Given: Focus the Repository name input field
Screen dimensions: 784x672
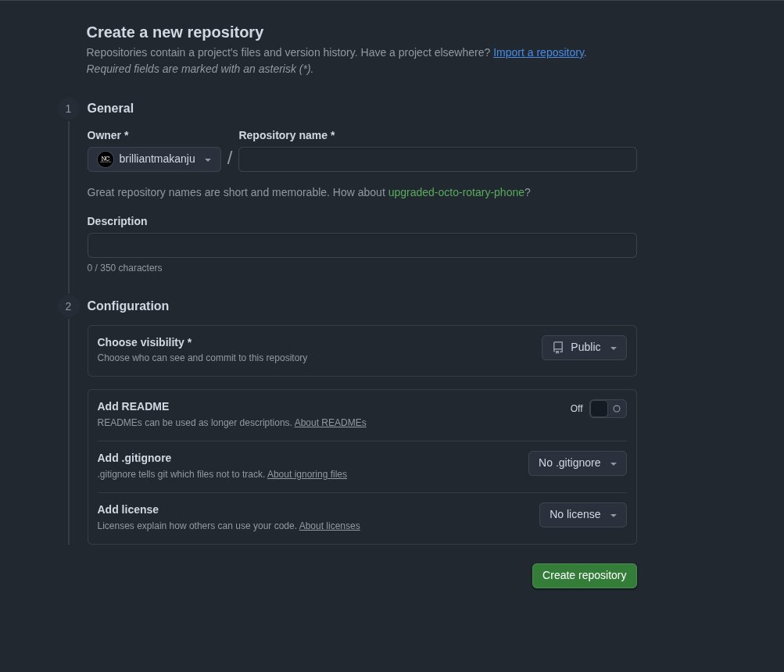Looking at the screenshot, I should point(438,159).
